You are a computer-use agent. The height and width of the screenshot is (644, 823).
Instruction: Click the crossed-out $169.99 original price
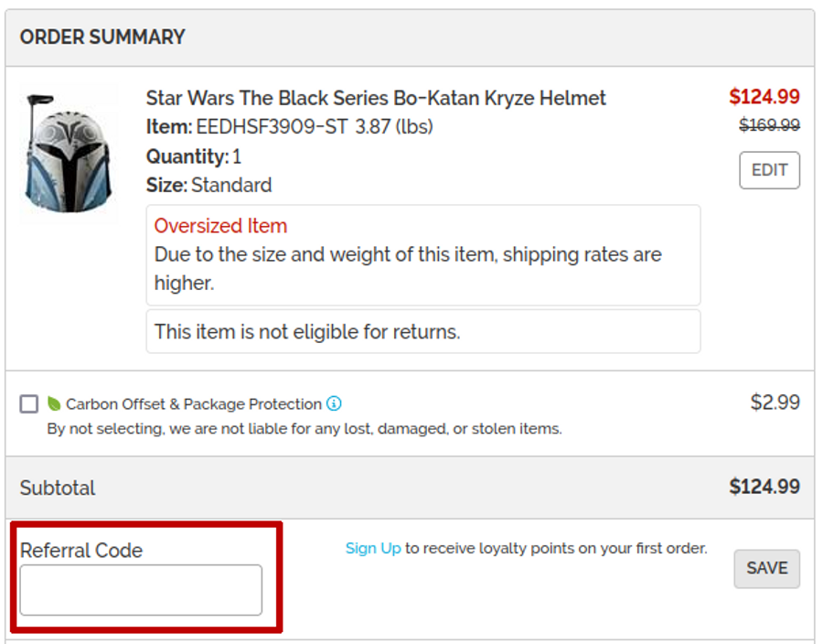(x=769, y=125)
